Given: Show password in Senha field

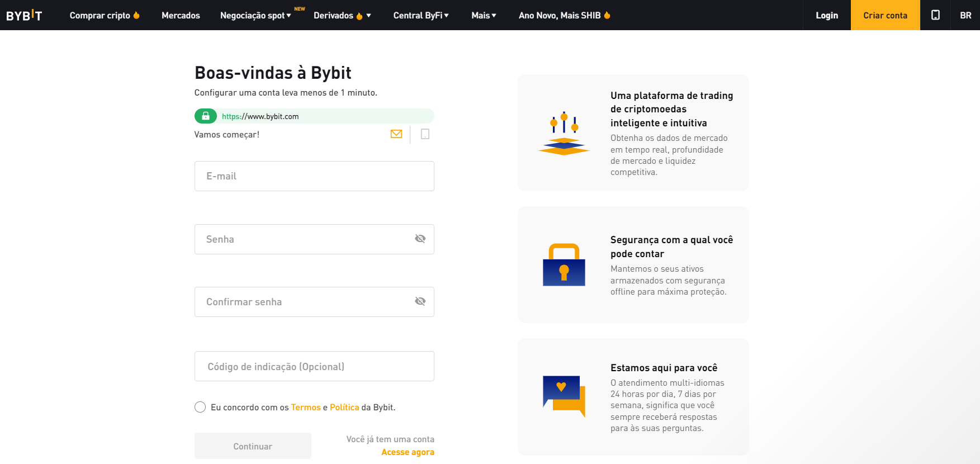Looking at the screenshot, I should pyautogui.click(x=420, y=239).
